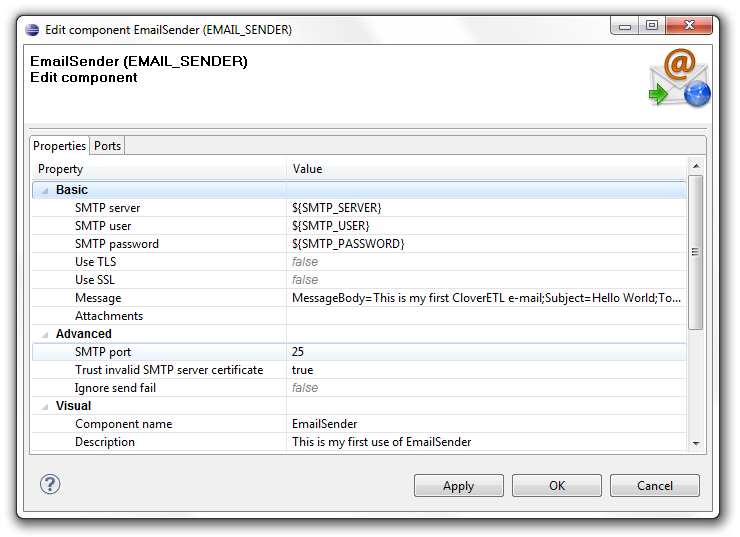Edit the Description value text
The image size is (740, 537).
tap(486, 442)
